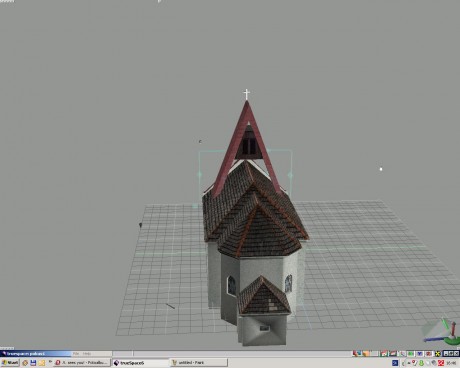Switch to the untitled Paint taskbar window
The height and width of the screenshot is (368, 460).
click(199, 363)
